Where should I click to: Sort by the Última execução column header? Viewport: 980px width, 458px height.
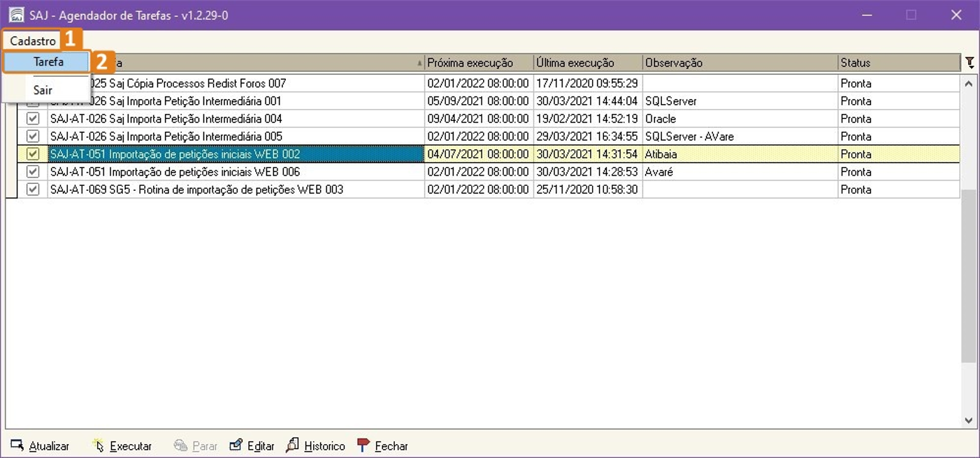point(588,62)
